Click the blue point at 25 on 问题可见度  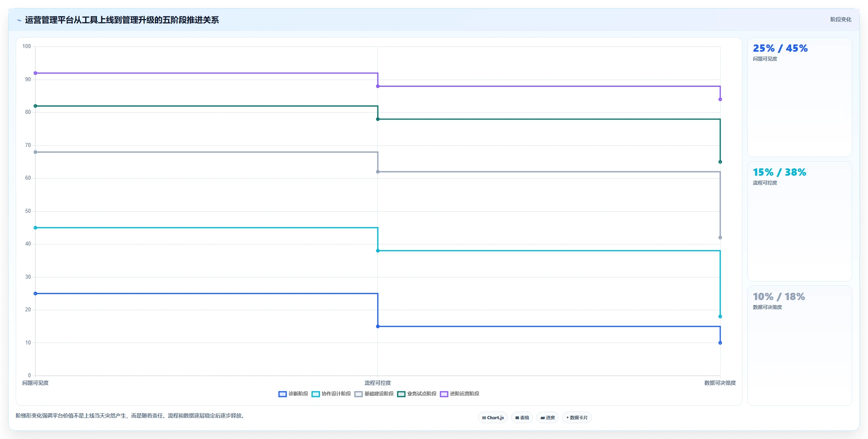[36, 294]
